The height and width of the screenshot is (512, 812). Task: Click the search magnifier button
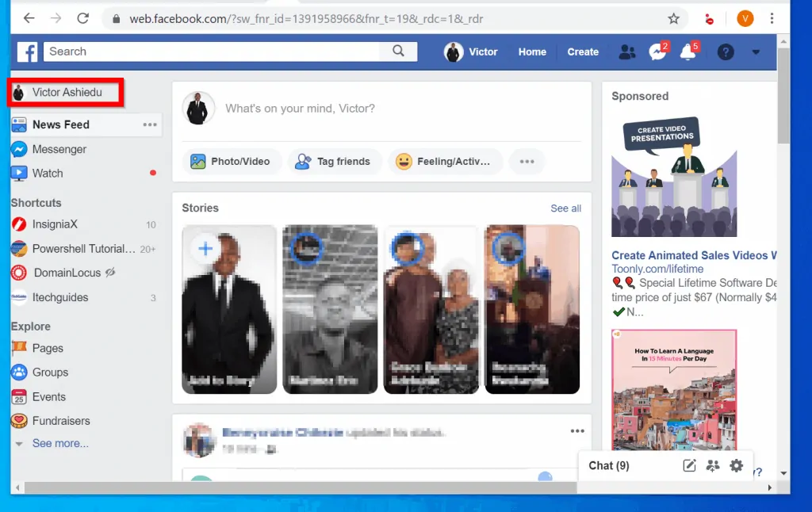[x=399, y=52]
